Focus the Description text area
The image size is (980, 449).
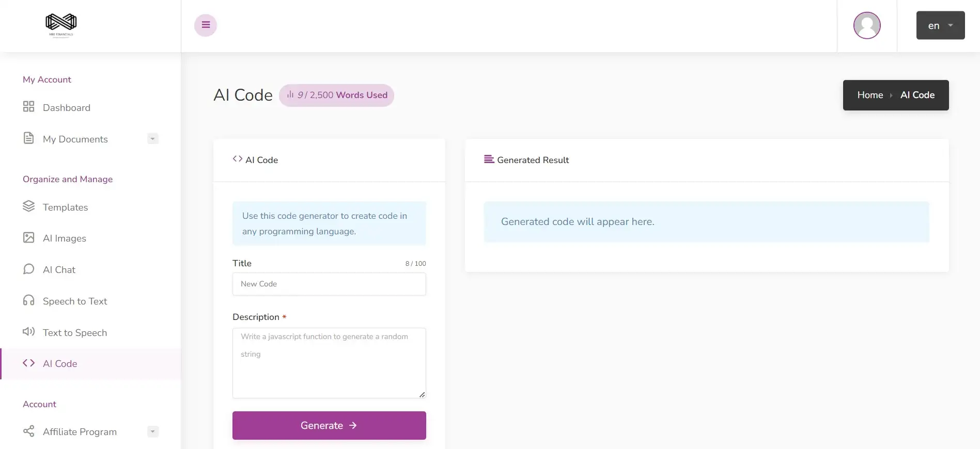[x=329, y=363]
